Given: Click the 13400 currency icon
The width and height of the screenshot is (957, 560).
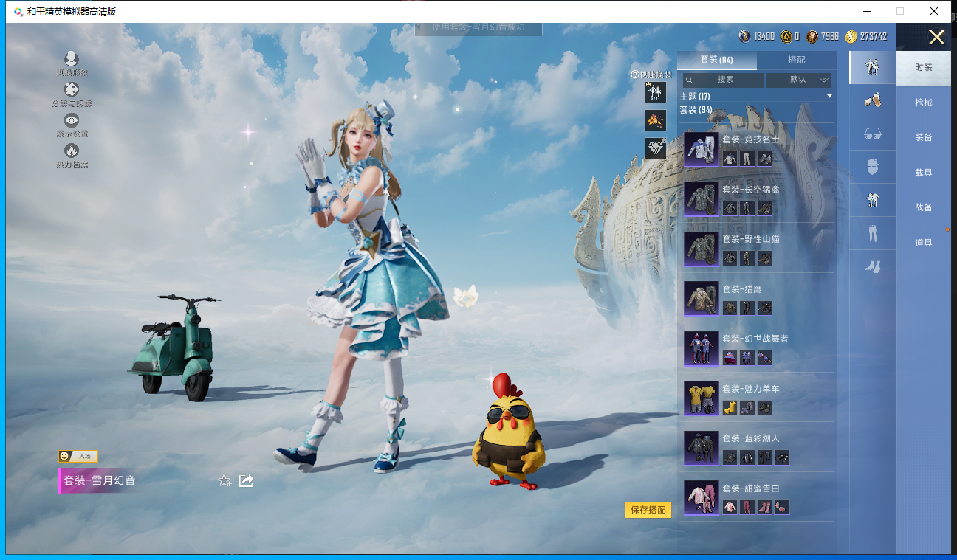Looking at the screenshot, I should (x=745, y=36).
